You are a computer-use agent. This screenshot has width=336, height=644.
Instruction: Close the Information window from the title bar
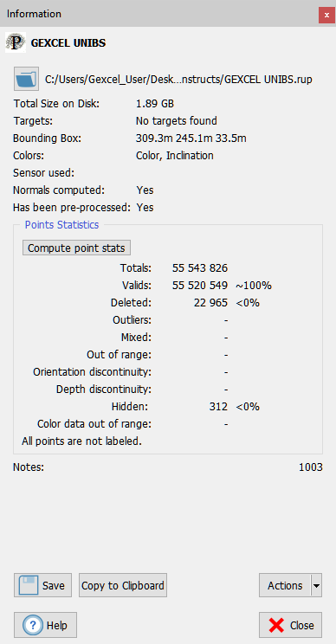coord(326,16)
